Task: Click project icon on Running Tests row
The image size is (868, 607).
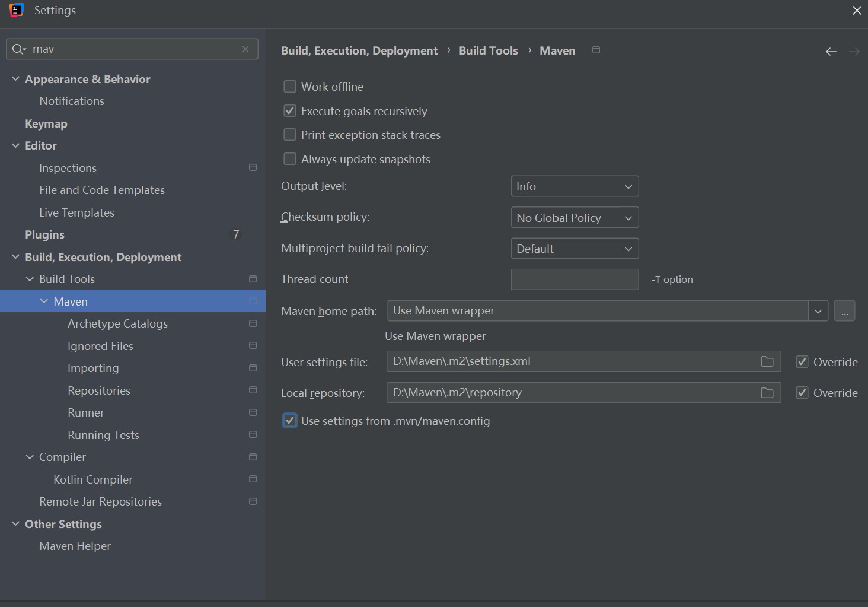Action: (253, 434)
